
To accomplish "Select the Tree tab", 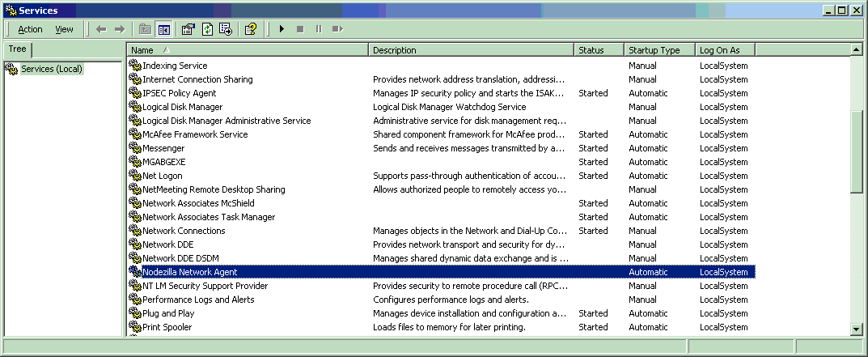I will click(17, 49).
